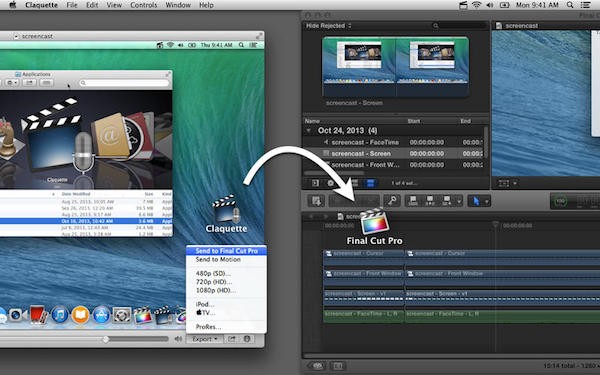Image resolution: width=600 pixels, height=375 pixels.
Task: Open the View menu
Action: point(114,5)
